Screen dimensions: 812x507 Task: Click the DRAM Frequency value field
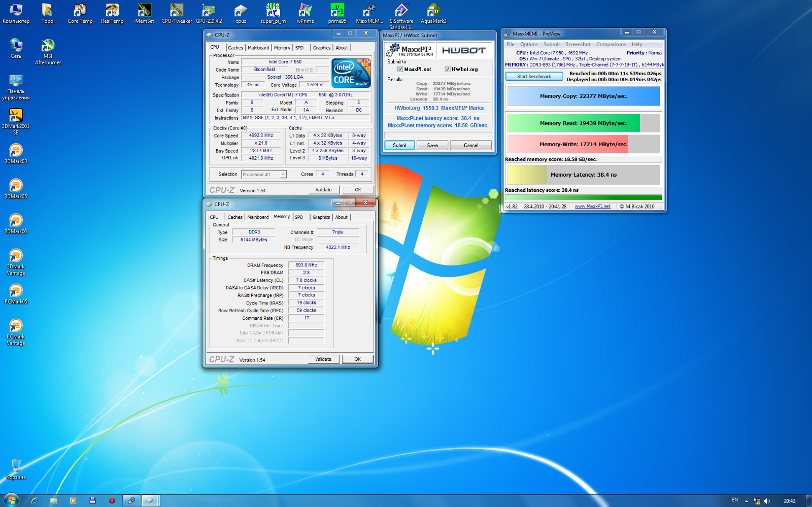(306, 265)
